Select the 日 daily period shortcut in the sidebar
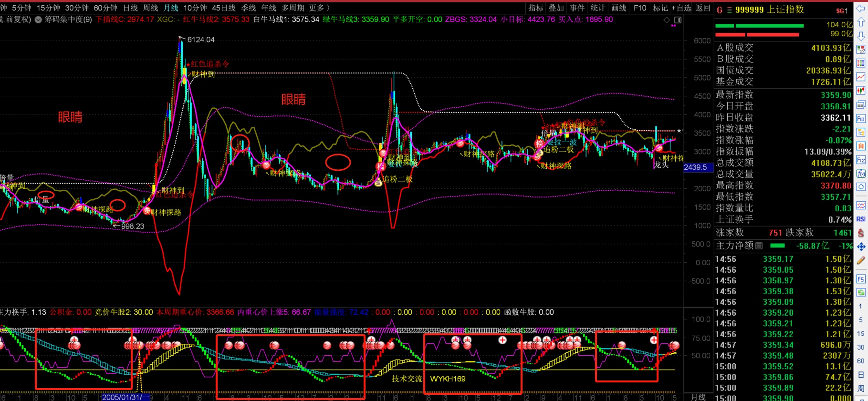 (x=860, y=375)
